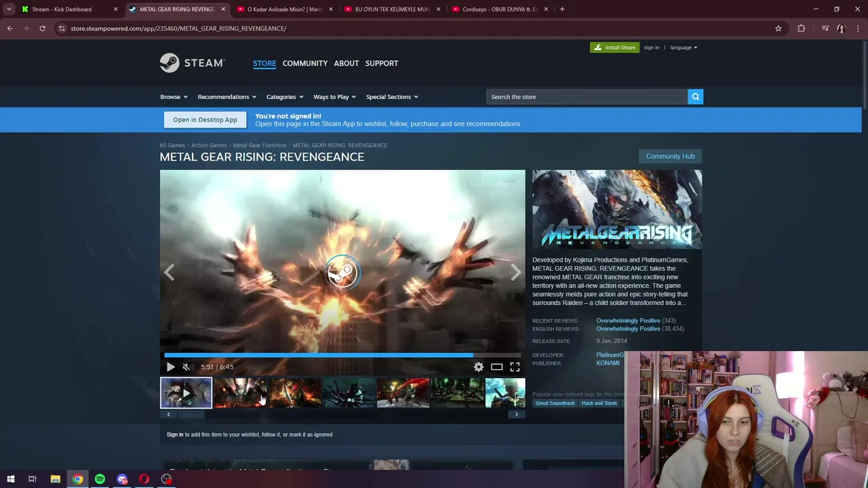Click the Sign in link below the thumbnails
This screenshot has width=868, height=488.
pos(175,434)
